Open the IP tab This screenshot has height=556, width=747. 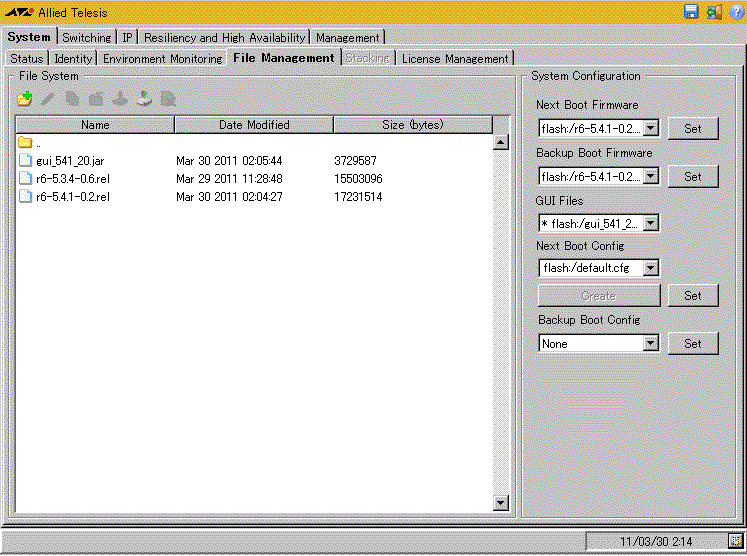127,37
